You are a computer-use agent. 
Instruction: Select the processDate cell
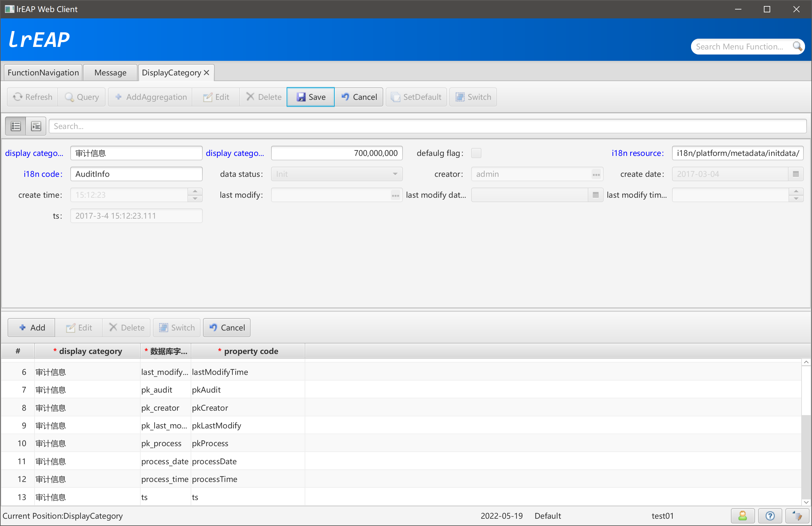click(x=248, y=461)
